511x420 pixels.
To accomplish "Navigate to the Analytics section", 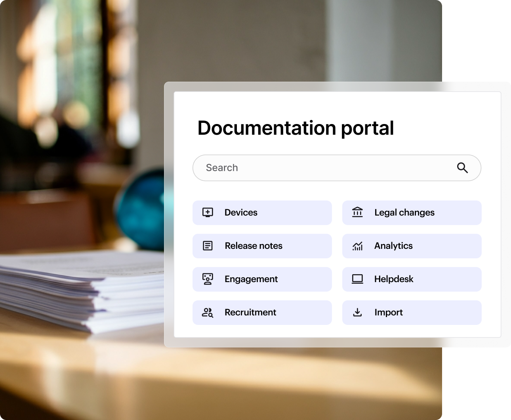I will pos(393,246).
